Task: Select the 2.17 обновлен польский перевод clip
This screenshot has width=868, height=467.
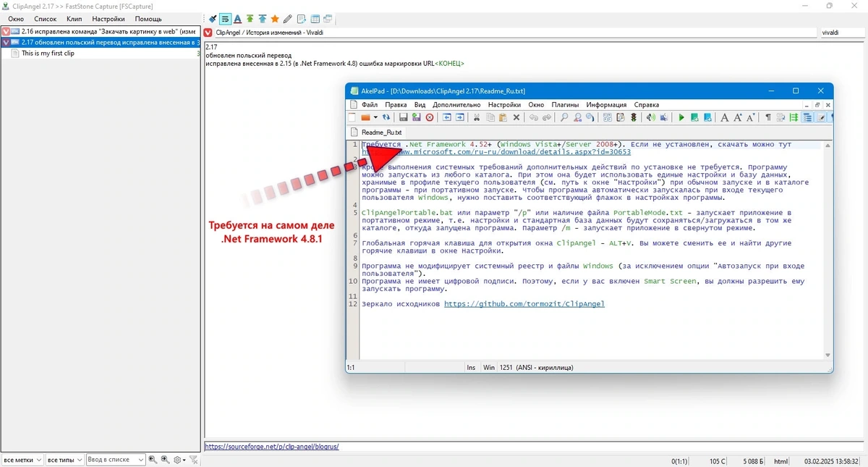Action: point(101,42)
